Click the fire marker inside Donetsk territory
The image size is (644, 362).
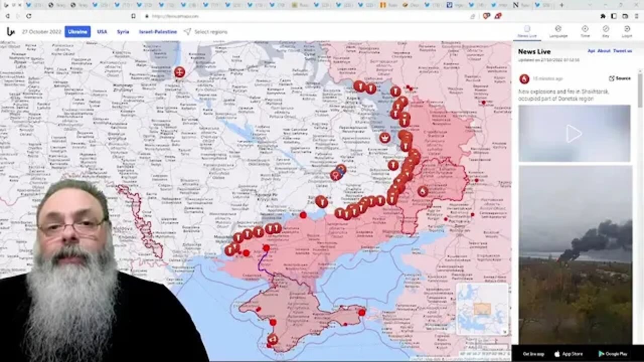tap(423, 191)
